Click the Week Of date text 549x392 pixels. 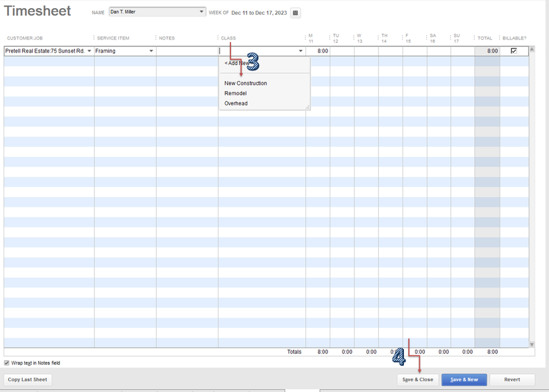pyautogui.click(x=259, y=13)
